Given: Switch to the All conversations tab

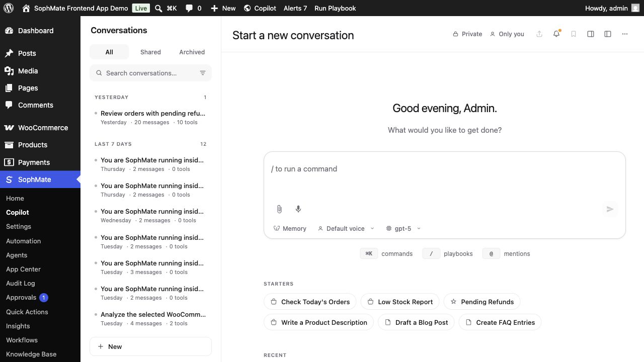Looking at the screenshot, I should pos(109,52).
